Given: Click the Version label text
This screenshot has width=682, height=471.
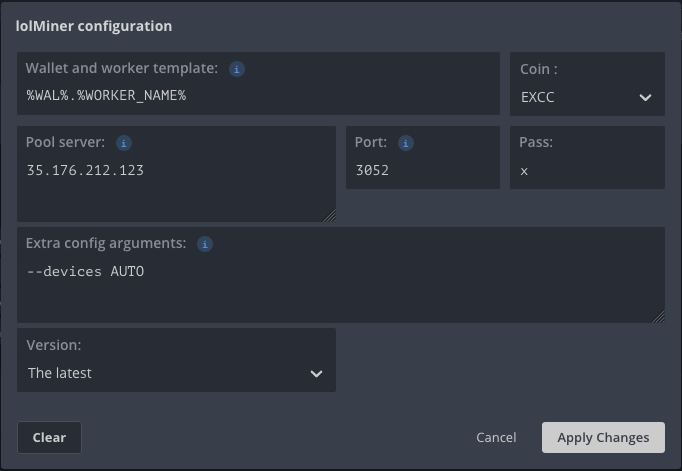Looking at the screenshot, I should [x=54, y=345].
